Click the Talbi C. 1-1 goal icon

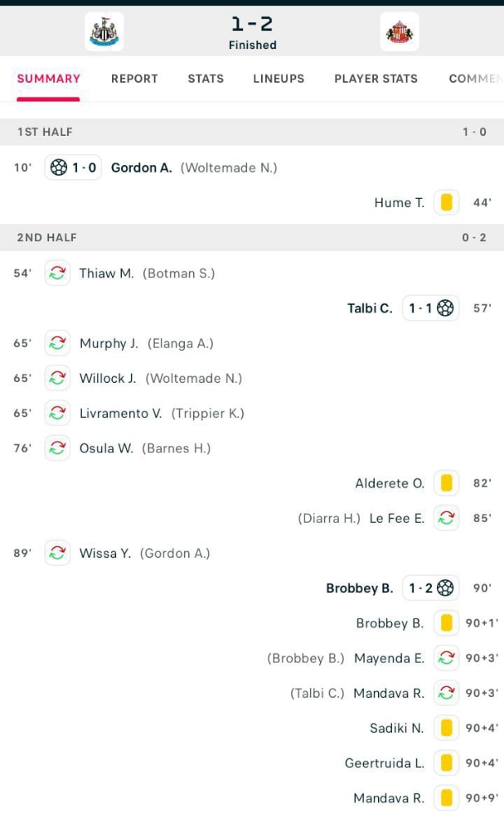[x=445, y=308]
